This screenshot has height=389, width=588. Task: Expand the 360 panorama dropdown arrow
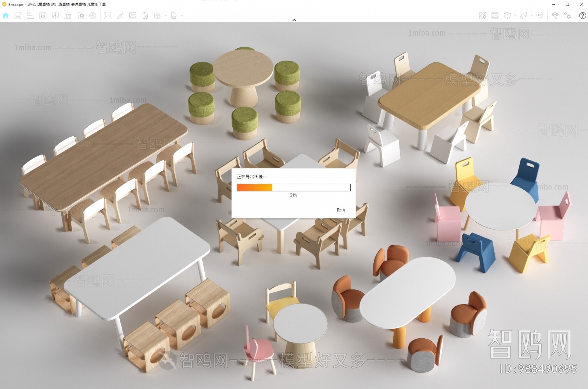(166, 15)
